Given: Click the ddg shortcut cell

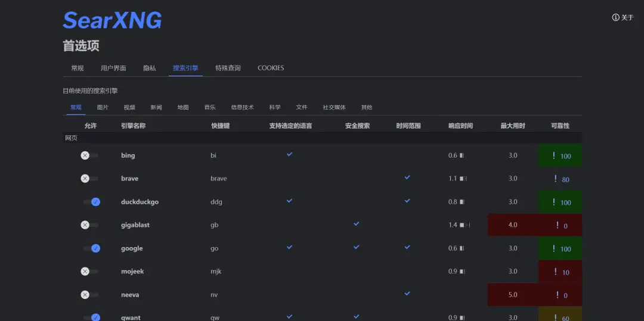Looking at the screenshot, I should tap(216, 202).
